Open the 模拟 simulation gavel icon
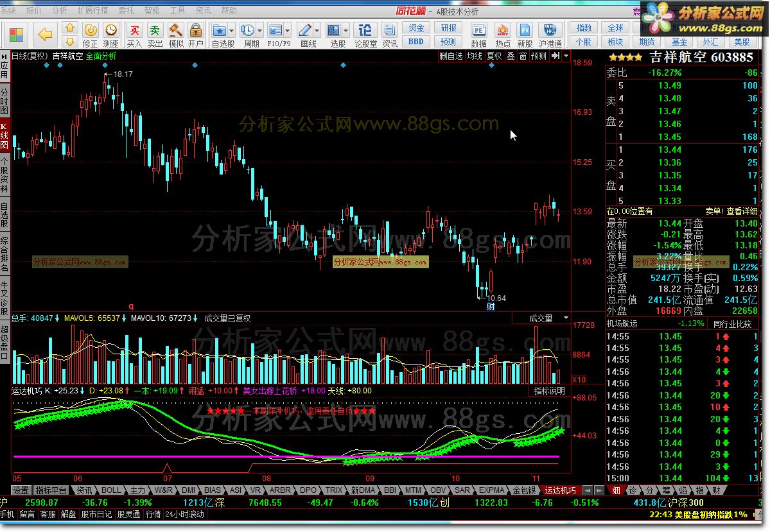Viewport: 770px width, 532px height. click(x=176, y=35)
